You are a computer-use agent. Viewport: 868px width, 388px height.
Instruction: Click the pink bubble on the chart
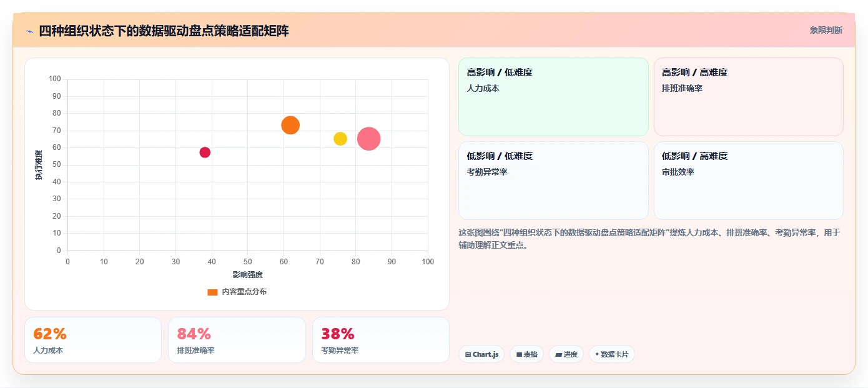point(369,139)
